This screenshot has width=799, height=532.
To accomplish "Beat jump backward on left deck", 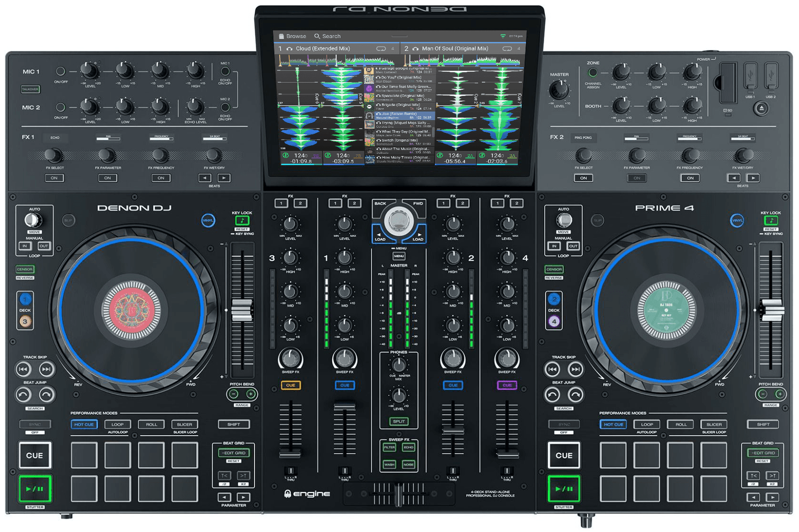I will click(23, 395).
